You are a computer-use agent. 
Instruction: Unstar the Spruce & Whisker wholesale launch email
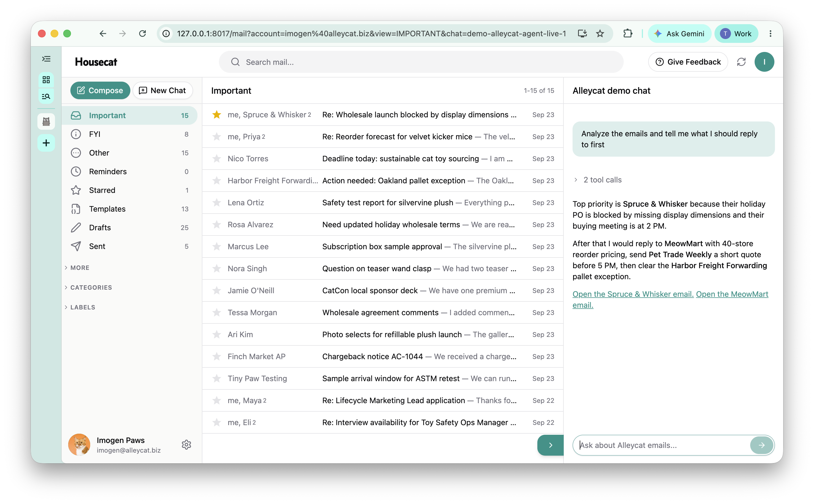pyautogui.click(x=217, y=115)
